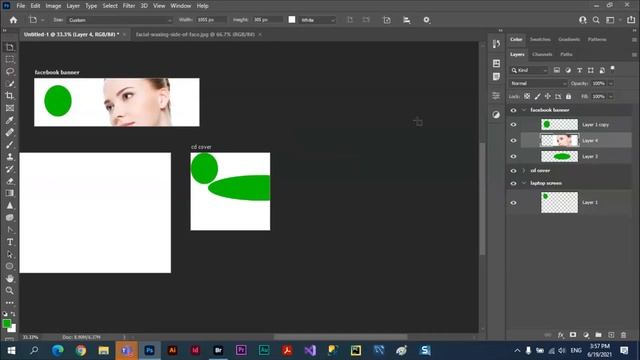Image resolution: width=640 pixels, height=360 pixels.
Task: Select the Hand tool
Action: pyautogui.click(x=10, y=278)
